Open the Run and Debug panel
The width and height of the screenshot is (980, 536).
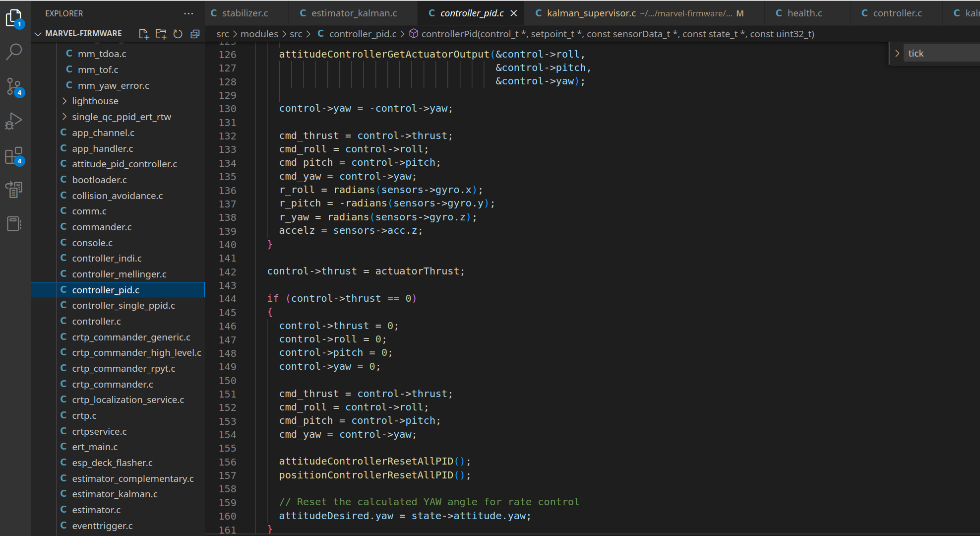click(x=14, y=121)
